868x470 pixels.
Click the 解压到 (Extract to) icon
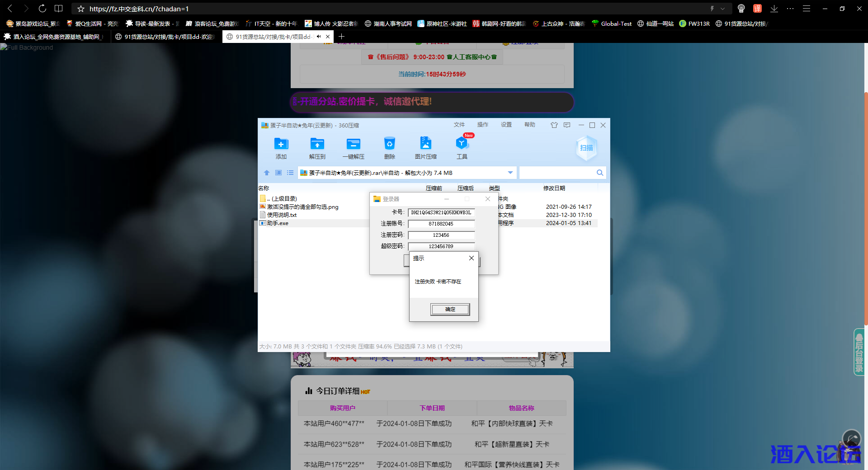(317, 148)
